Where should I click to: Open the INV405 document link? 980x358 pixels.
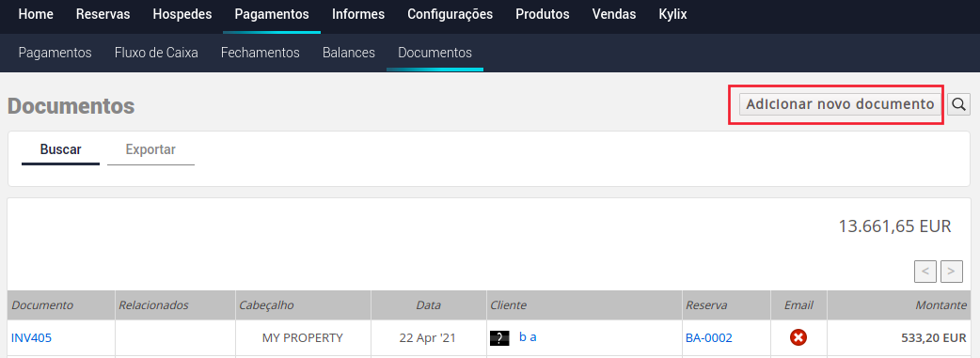[31, 338]
